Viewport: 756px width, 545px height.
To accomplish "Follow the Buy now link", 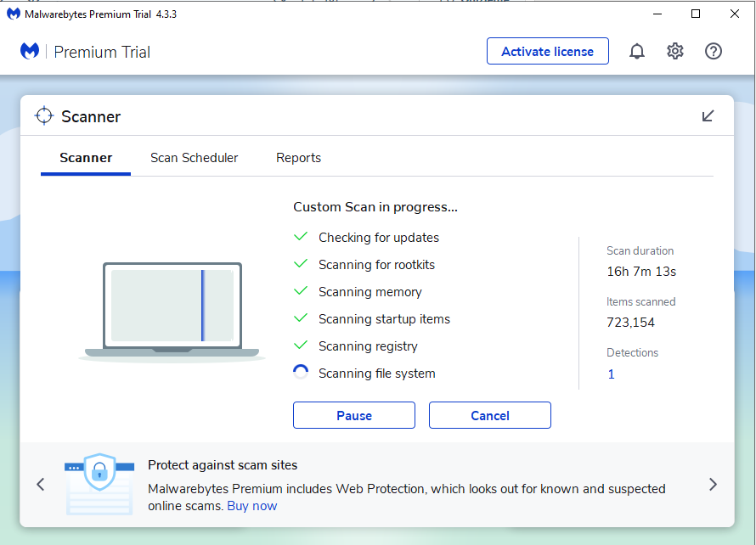I will point(252,506).
